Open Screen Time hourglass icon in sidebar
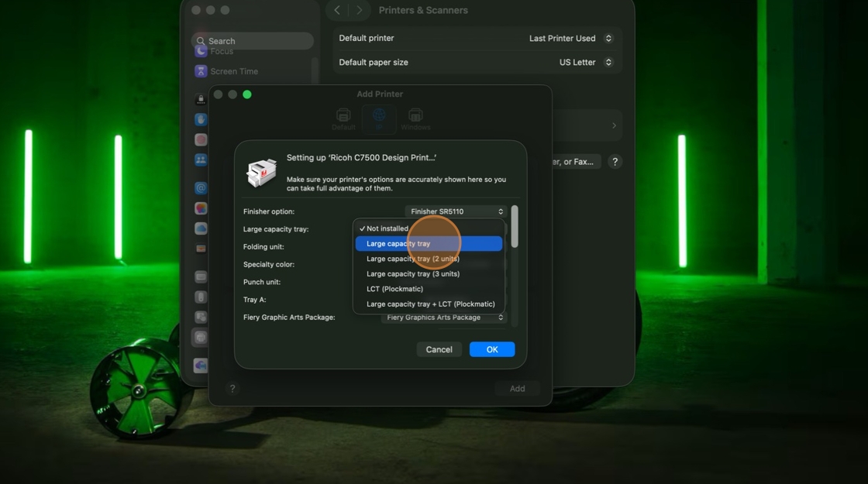This screenshot has height=484, width=868. (x=201, y=70)
